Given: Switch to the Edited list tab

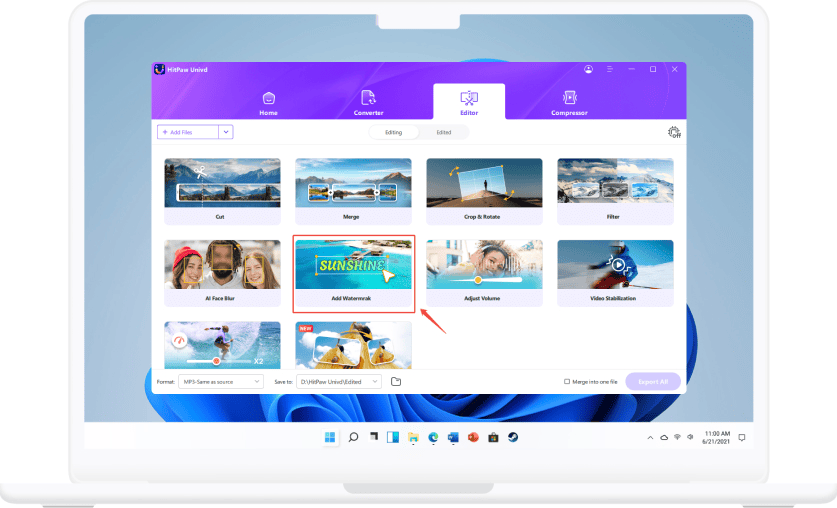Looking at the screenshot, I should [x=444, y=132].
